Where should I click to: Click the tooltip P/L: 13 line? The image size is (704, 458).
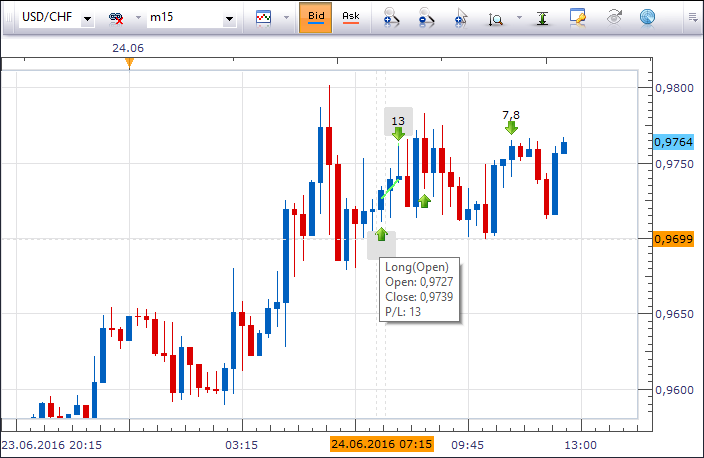click(403, 311)
